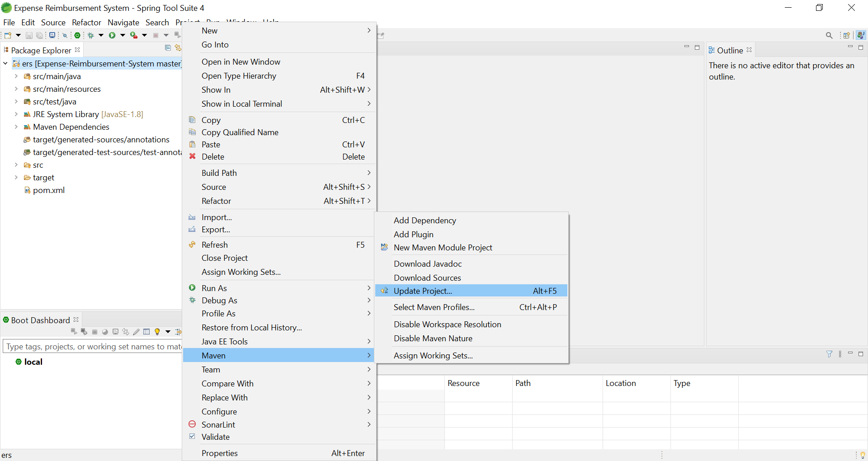Click the New wizard toolbar icon

click(x=8, y=35)
